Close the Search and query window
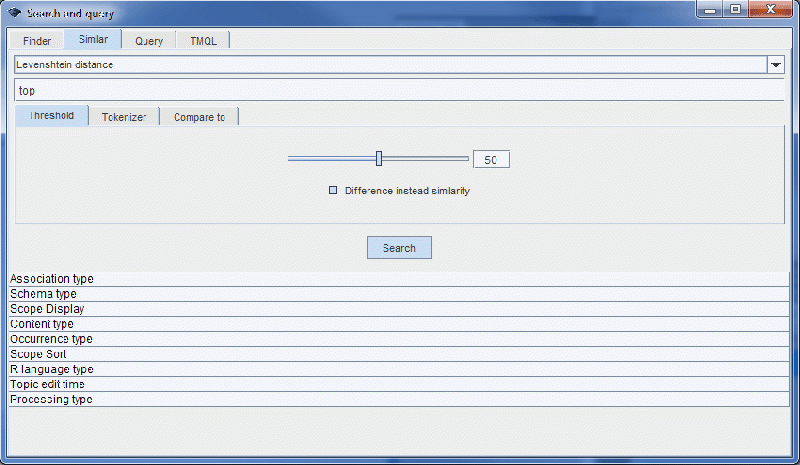800x465 pixels. tap(771, 9)
